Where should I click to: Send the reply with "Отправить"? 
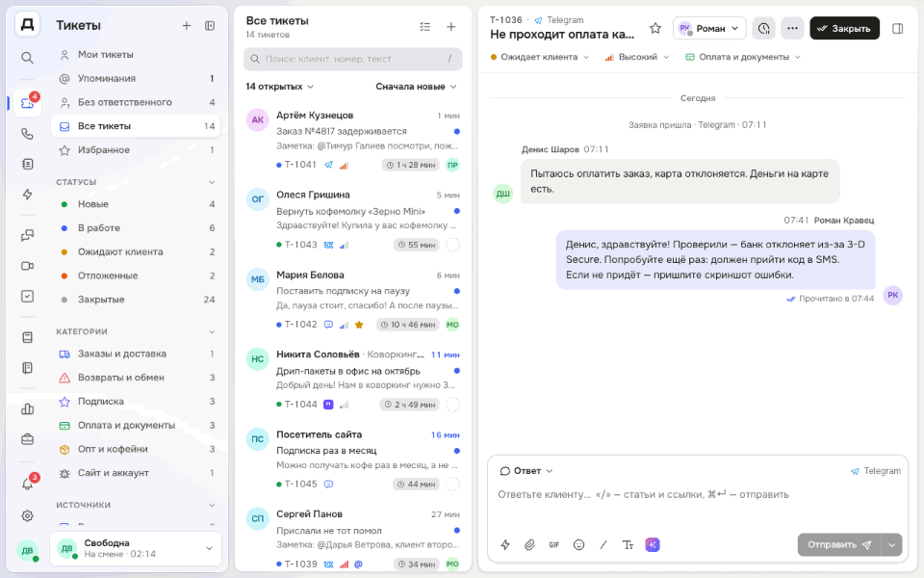tap(839, 545)
